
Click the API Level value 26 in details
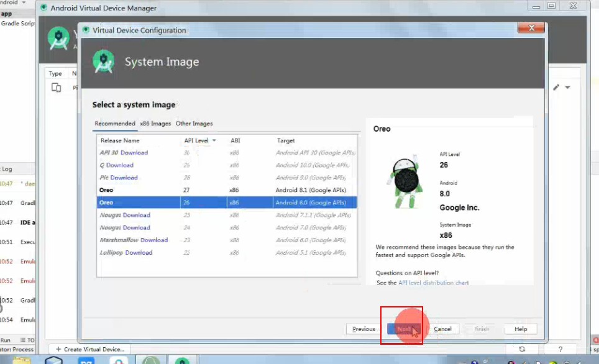(x=444, y=165)
